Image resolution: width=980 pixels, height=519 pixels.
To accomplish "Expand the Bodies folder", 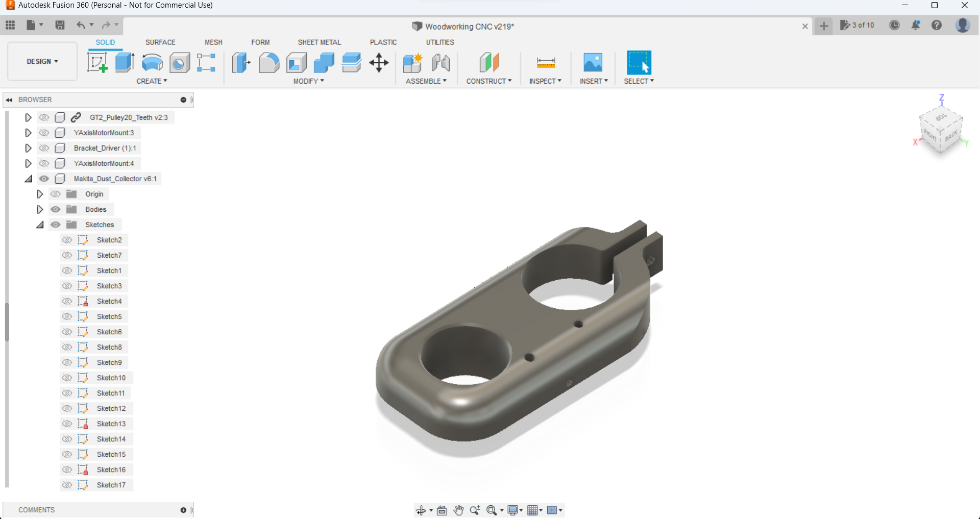I will pyautogui.click(x=39, y=209).
